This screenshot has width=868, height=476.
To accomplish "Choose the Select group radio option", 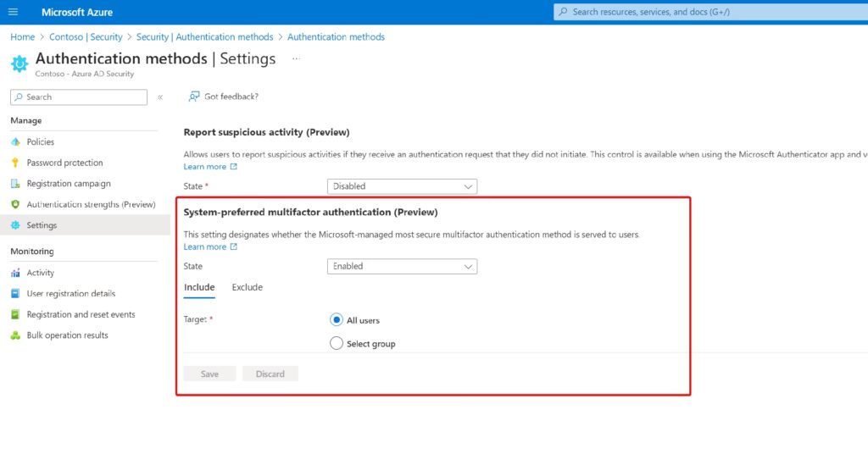I will tap(337, 344).
